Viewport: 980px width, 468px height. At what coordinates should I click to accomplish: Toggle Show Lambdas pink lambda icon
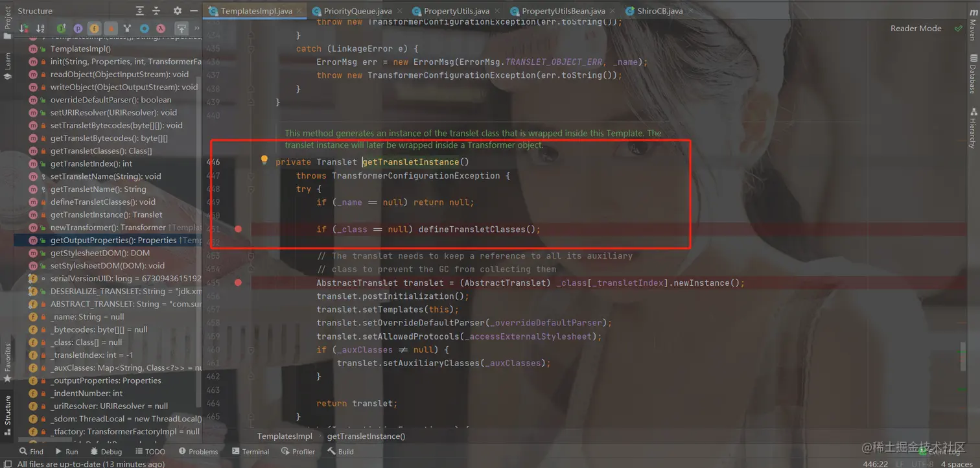coord(161,29)
